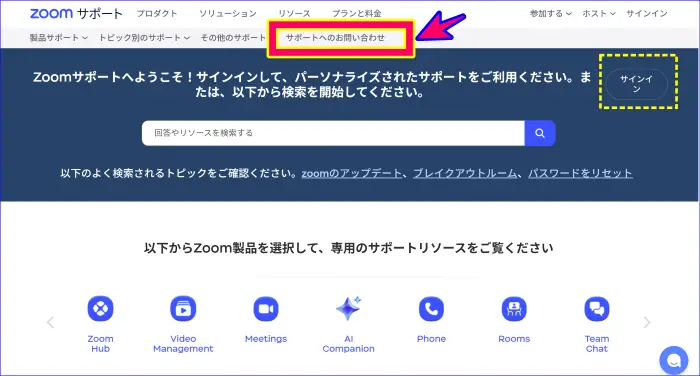Click サポートへのお問い合わせ in the sub-navigation
Image resolution: width=700 pixels, height=376 pixels.
[x=335, y=38]
